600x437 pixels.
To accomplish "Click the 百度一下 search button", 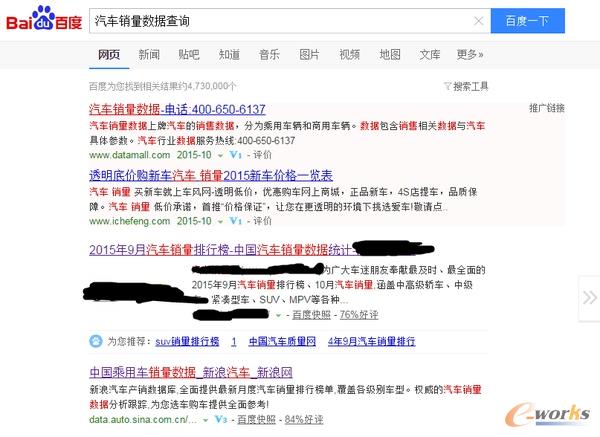I will click(x=528, y=21).
